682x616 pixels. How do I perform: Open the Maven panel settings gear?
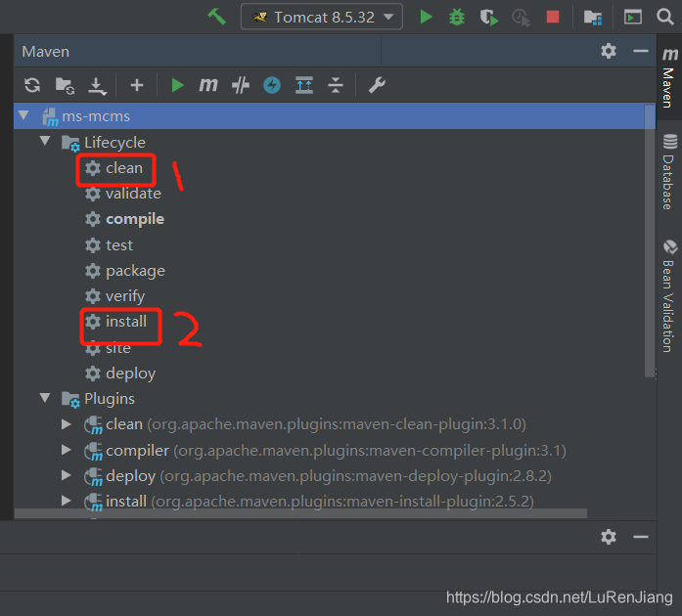coord(608,51)
